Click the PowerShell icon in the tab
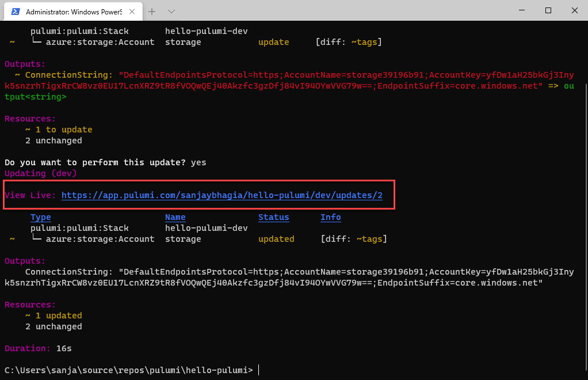Viewport: 588px width, 380px height. click(x=16, y=12)
